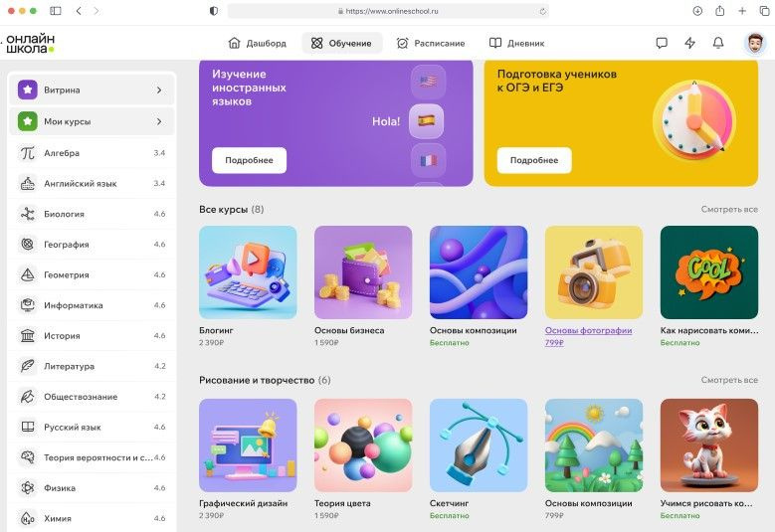Select the French flag language option

click(428, 160)
